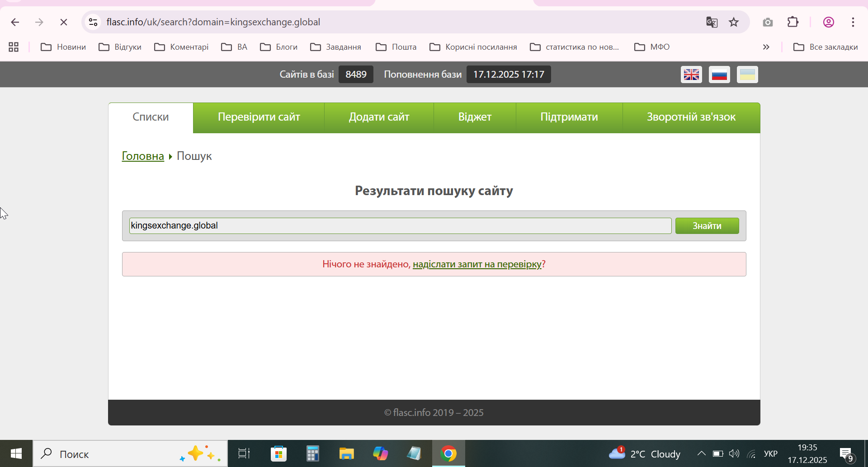Switch site language to English flag
The width and height of the screenshot is (868, 467).
coord(691,75)
